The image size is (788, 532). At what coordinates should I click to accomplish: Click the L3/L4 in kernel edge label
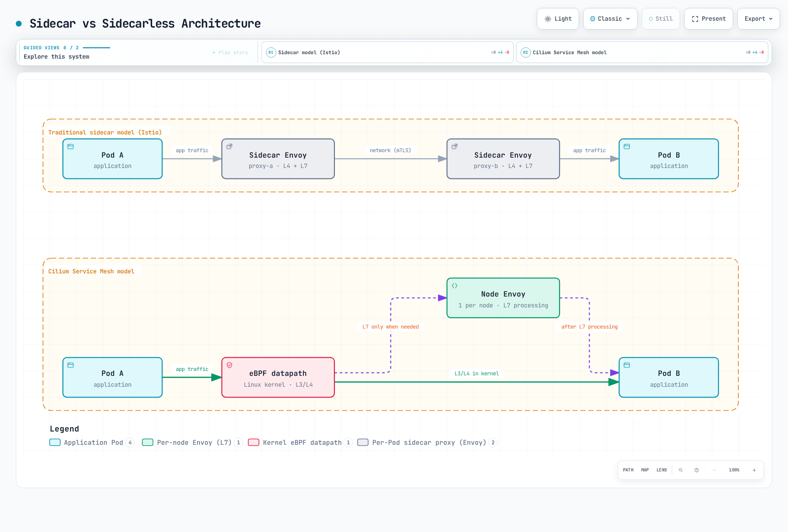(476, 373)
